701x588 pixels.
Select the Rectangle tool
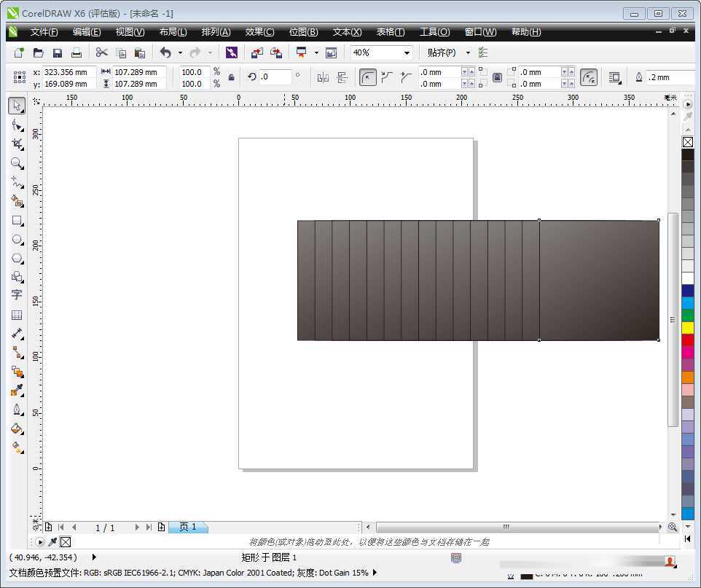pyautogui.click(x=17, y=221)
